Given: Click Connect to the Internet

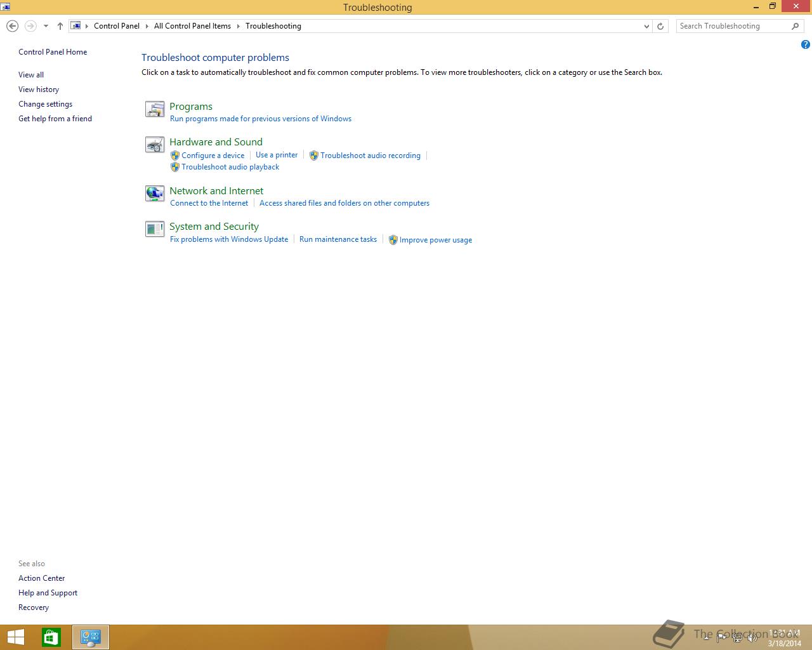Looking at the screenshot, I should 209,203.
